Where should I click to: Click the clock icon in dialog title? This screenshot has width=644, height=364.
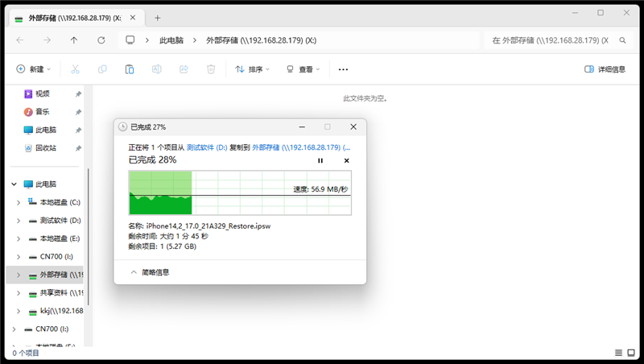click(x=122, y=127)
